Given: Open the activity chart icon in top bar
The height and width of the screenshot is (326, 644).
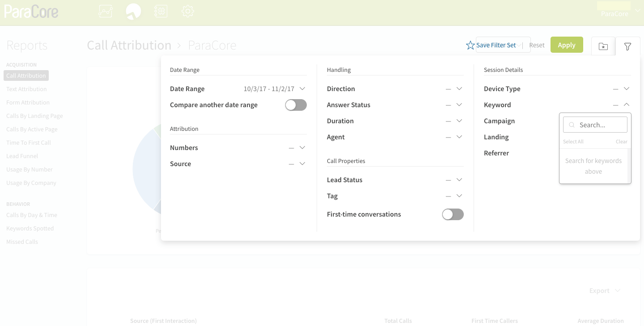Looking at the screenshot, I should [106, 11].
